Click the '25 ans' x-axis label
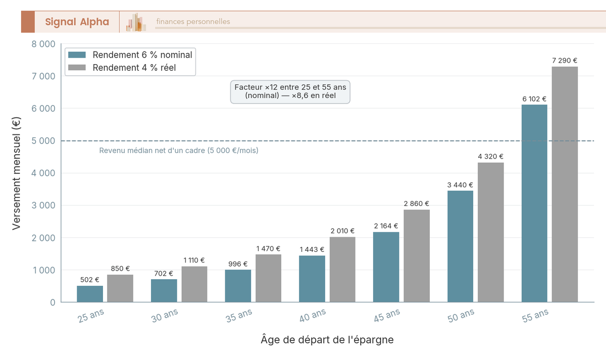The width and height of the screenshot is (606, 364). point(91,316)
